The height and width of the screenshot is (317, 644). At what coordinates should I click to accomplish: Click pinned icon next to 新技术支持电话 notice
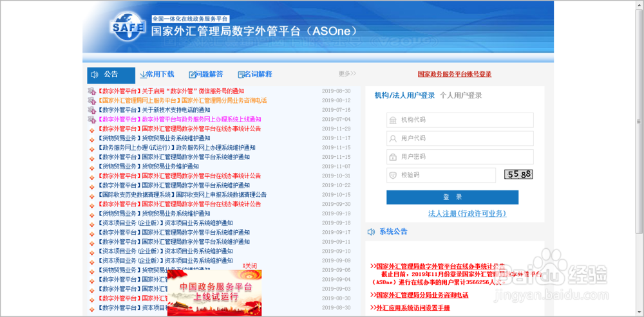pyautogui.click(x=91, y=110)
